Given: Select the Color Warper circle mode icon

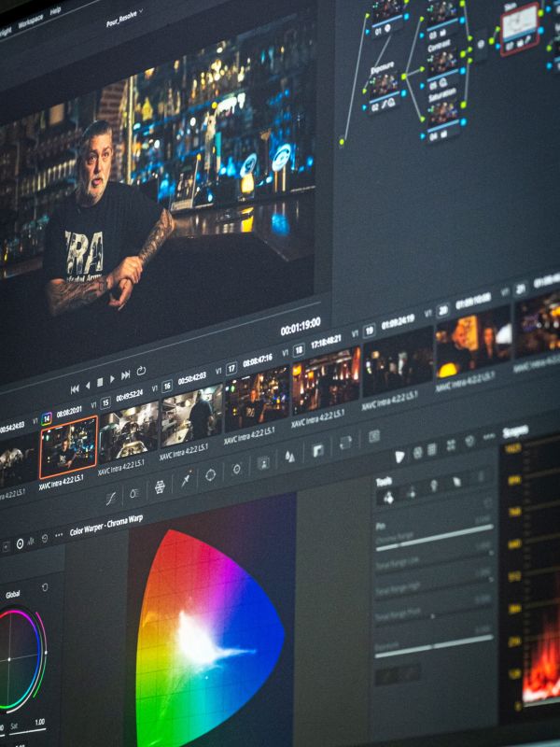Looking at the screenshot, I should pyautogui.click(x=20, y=543).
